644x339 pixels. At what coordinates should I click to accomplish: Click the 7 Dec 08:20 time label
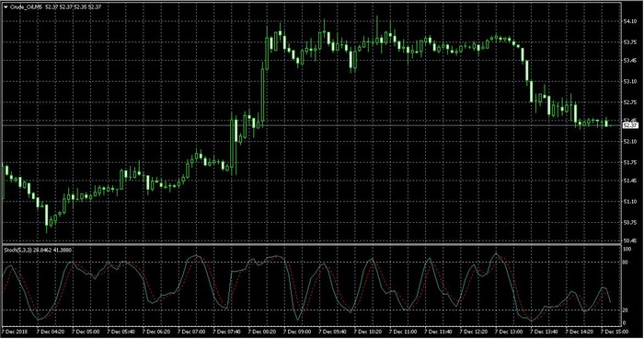click(262, 332)
